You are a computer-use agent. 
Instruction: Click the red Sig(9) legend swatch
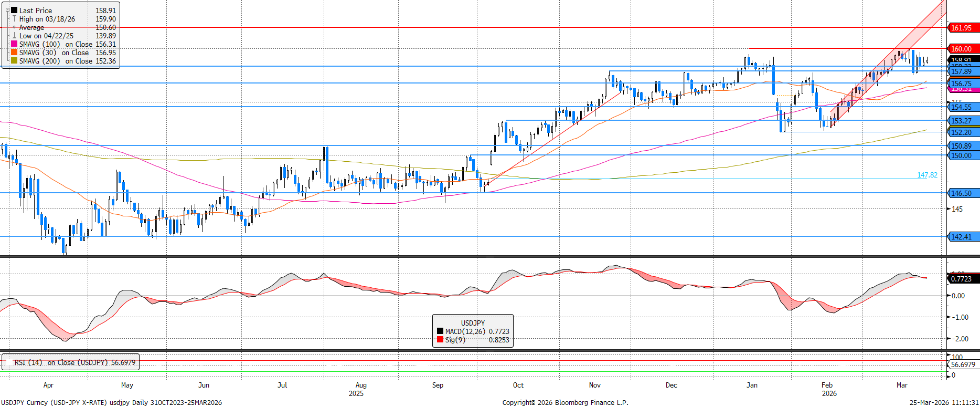point(440,340)
